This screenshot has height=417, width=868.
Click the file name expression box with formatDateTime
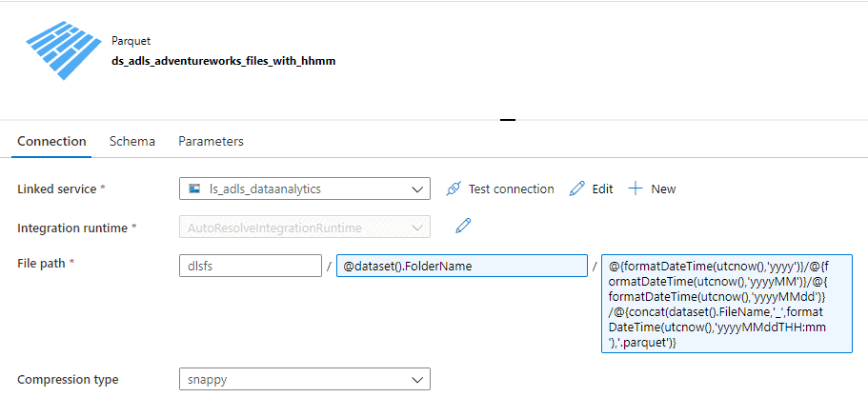727,304
